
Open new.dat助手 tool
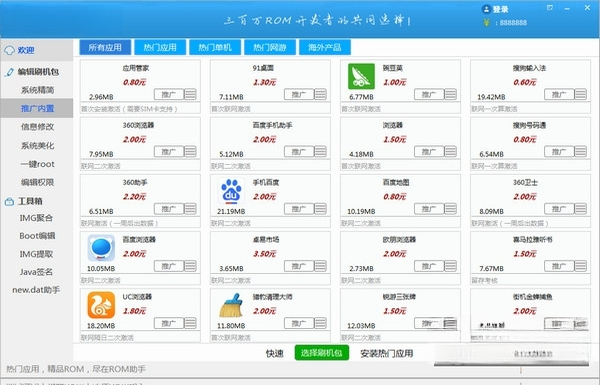point(36,290)
